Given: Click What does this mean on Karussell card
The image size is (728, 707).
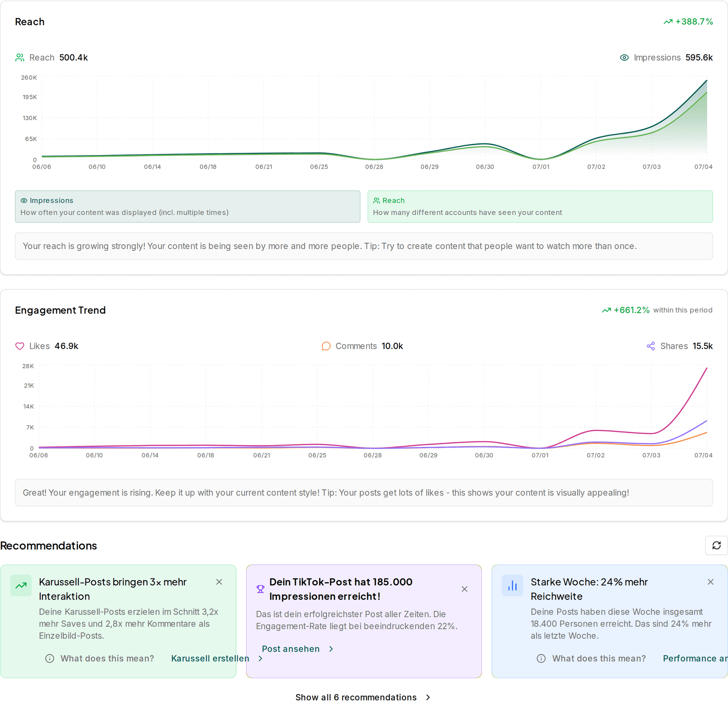Looking at the screenshot, I should pyautogui.click(x=107, y=658).
